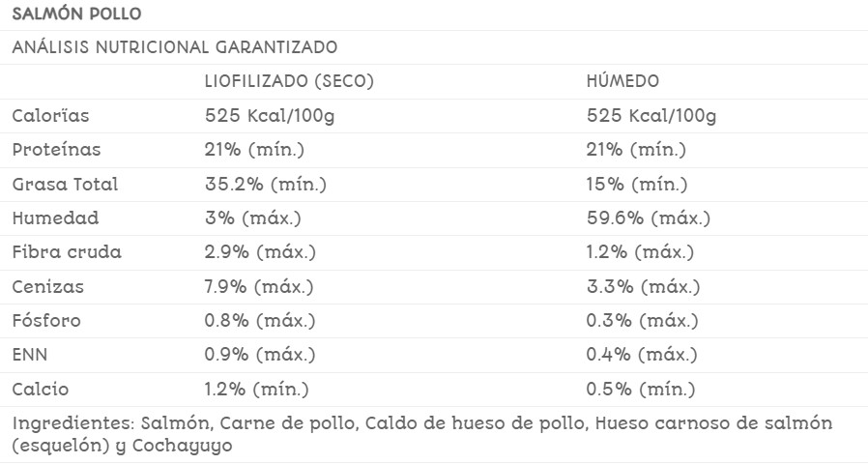
Task: Click the 7.9% (máx.) ash value
Action: (x=259, y=287)
